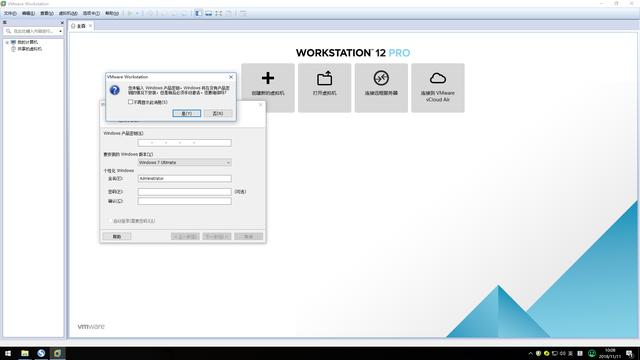Close the VMware Workstation message dialog
The width and height of the screenshot is (640, 360).
click(x=231, y=77)
